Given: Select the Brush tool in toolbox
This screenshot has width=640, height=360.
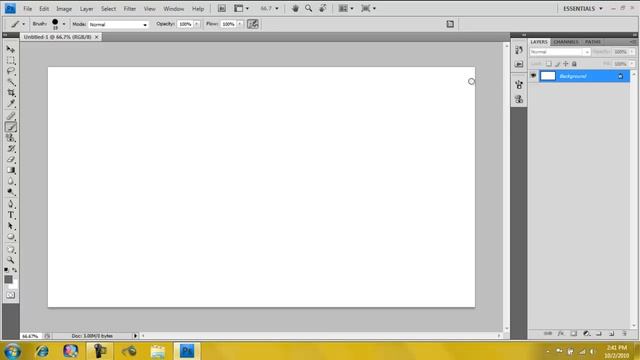Looking at the screenshot, I should [x=11, y=127].
